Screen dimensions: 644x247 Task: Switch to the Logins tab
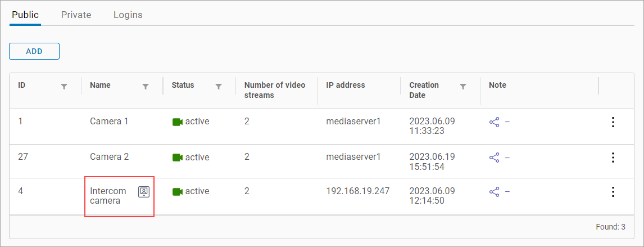tap(128, 15)
